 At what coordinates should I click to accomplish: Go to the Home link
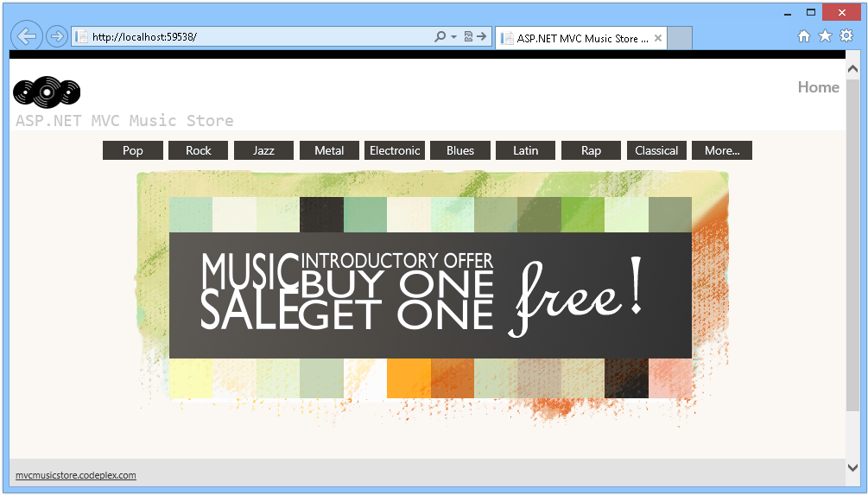click(x=818, y=87)
